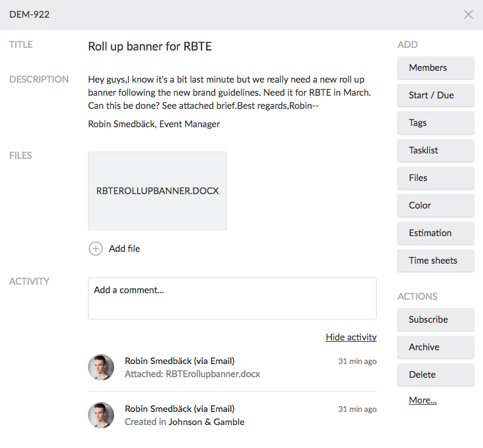Open the Estimation option

click(x=435, y=233)
